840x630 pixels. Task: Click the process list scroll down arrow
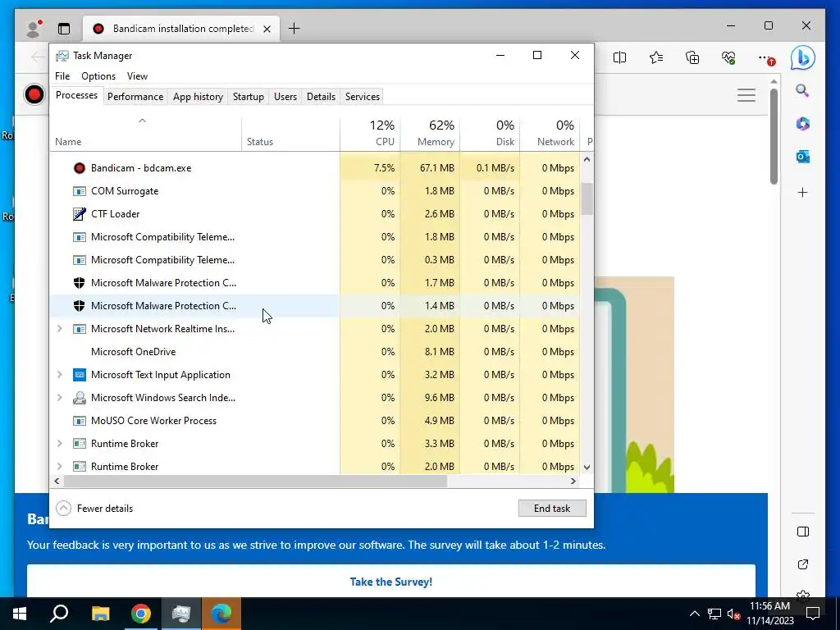[x=587, y=467]
